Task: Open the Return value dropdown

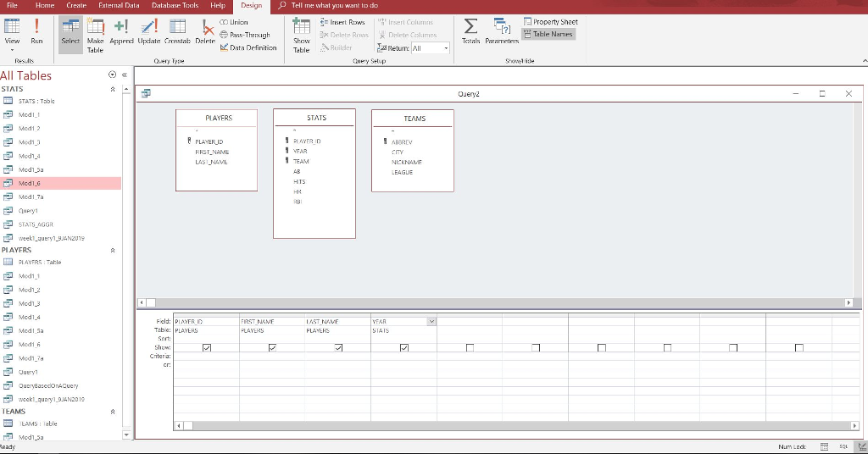Action: [x=446, y=48]
